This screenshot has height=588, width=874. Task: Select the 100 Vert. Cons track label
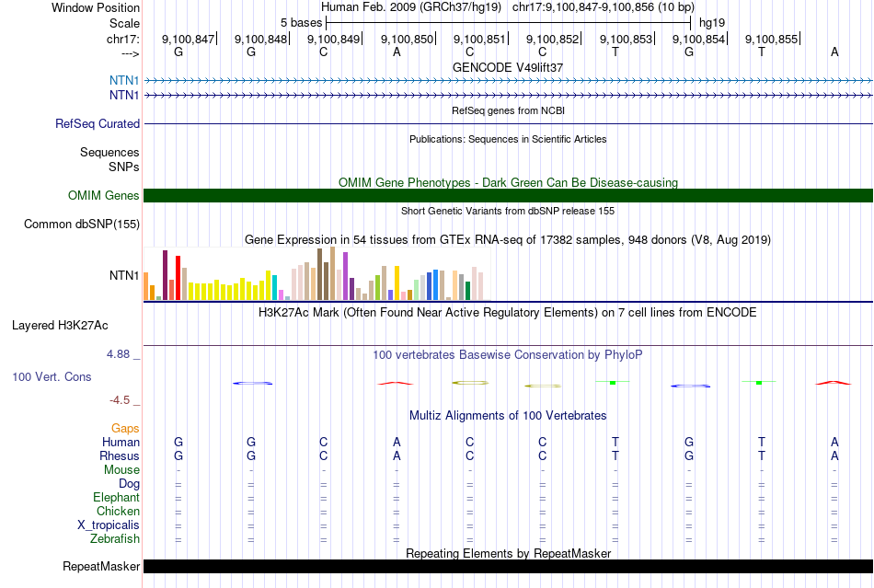pos(52,376)
